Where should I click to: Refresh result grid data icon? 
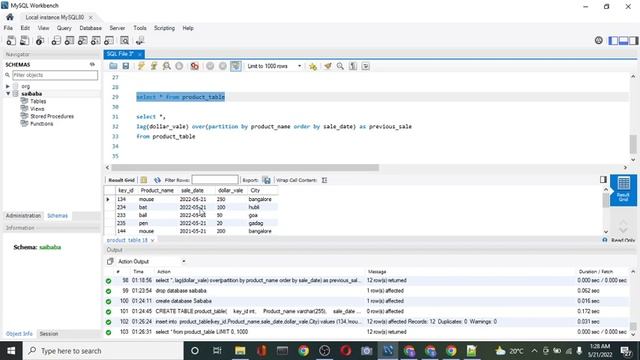157,180
